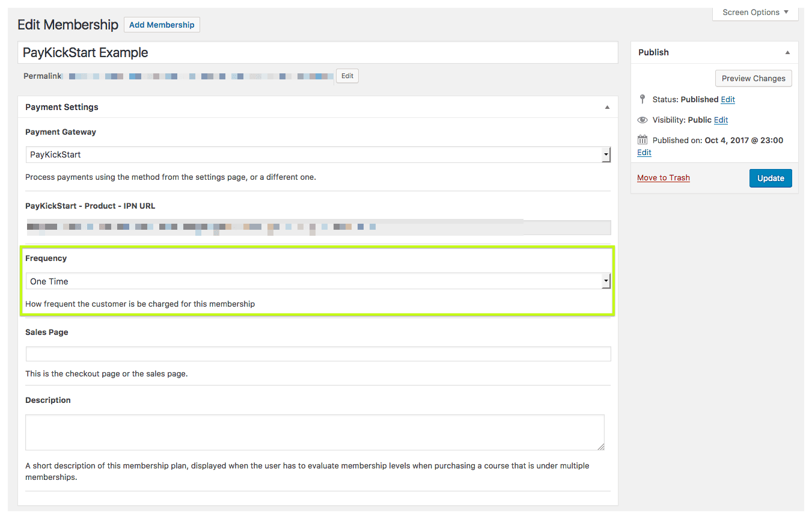
Task: Click the calendar icon beside Published on
Action: (x=643, y=140)
